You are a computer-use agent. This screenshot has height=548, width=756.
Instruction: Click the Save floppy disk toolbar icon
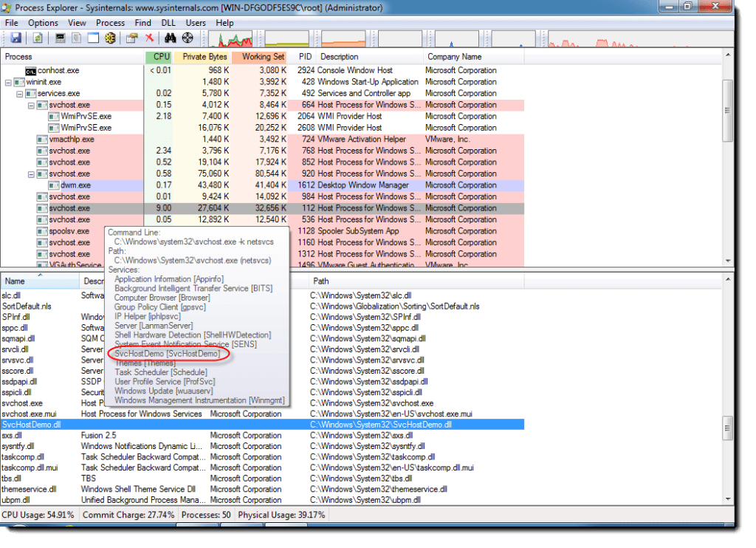(x=14, y=38)
